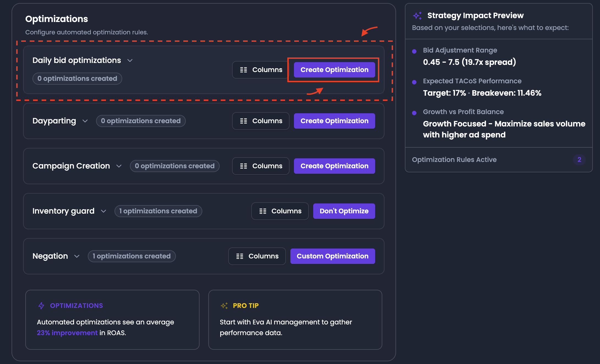Click the Expected TACoS Performance label
The image size is (600, 364).
coord(472,81)
